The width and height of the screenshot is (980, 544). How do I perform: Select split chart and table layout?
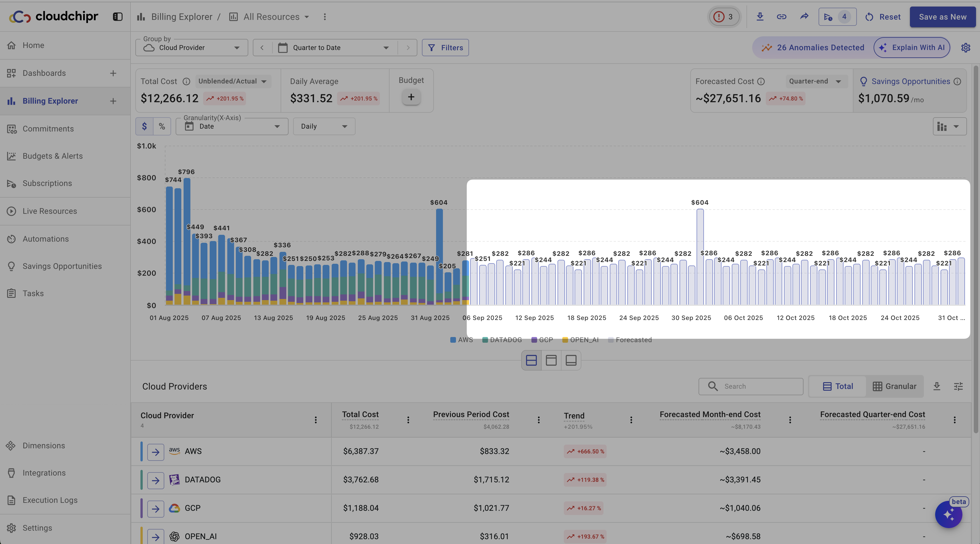[531, 360]
